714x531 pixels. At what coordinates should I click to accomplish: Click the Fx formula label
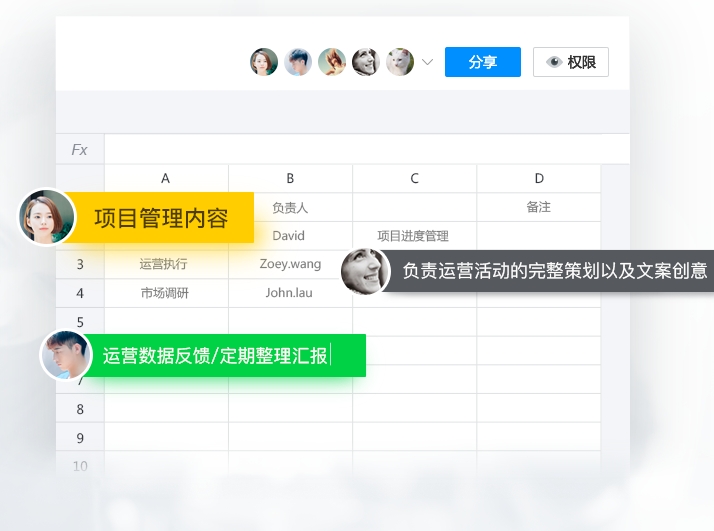[x=80, y=149]
